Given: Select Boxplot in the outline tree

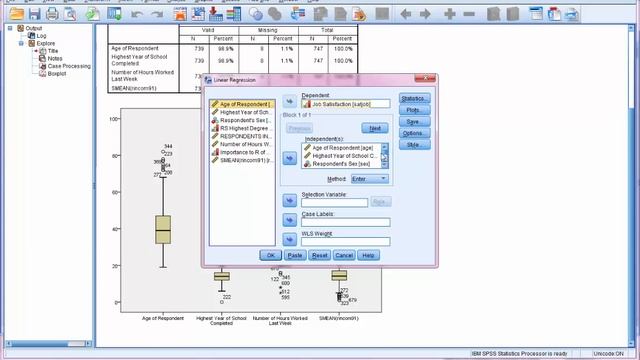Looking at the screenshot, I should pos(57,74).
